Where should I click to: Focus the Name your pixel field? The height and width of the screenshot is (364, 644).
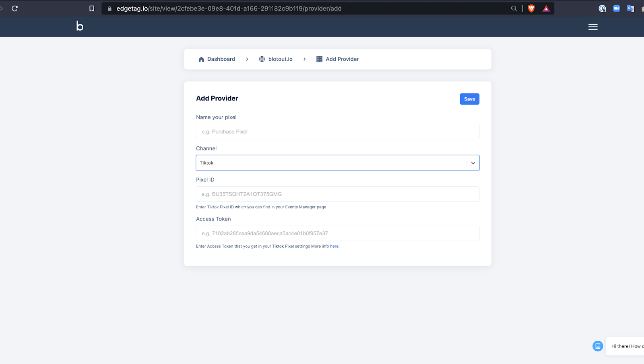coord(338,132)
